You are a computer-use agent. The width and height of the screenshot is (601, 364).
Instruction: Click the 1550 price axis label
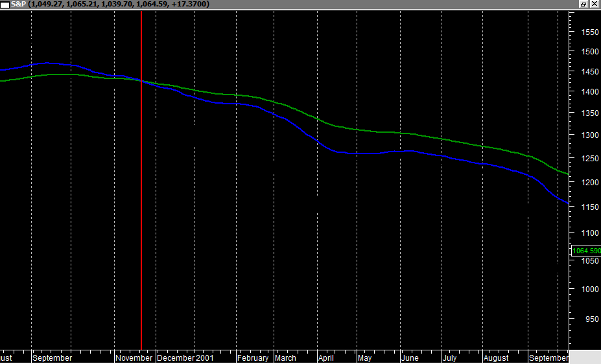[x=590, y=32]
